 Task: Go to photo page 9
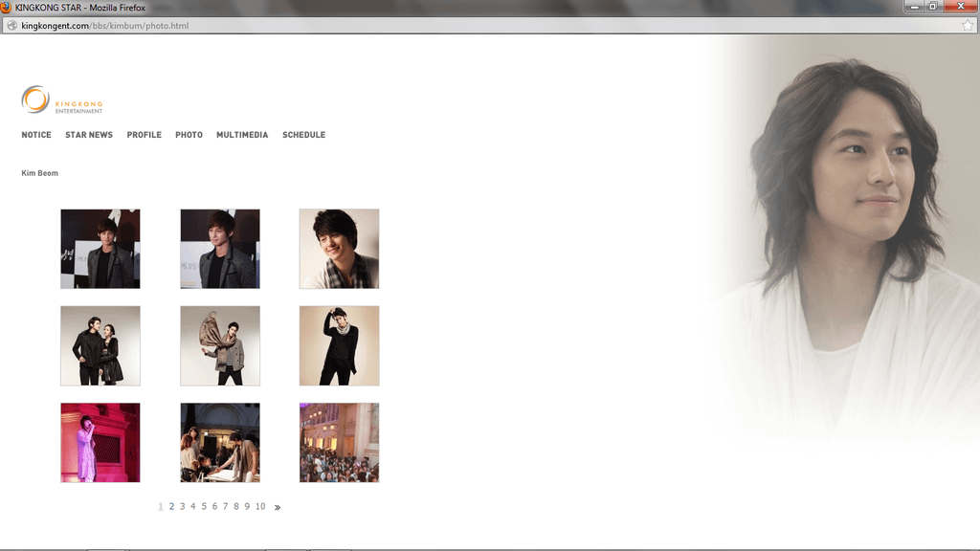247,507
